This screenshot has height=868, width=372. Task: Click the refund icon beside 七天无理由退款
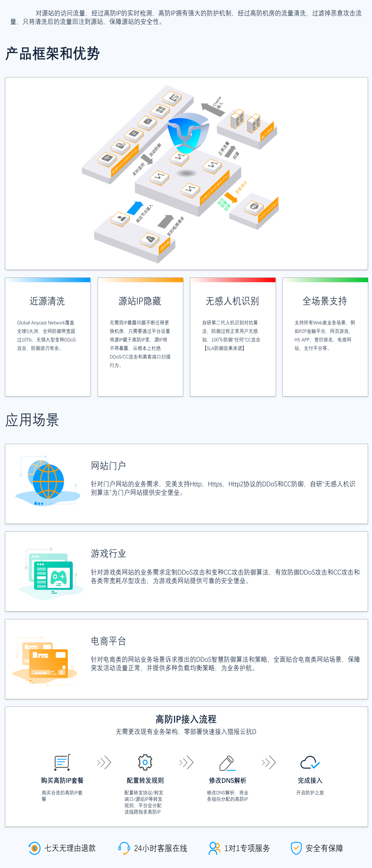click(x=34, y=848)
